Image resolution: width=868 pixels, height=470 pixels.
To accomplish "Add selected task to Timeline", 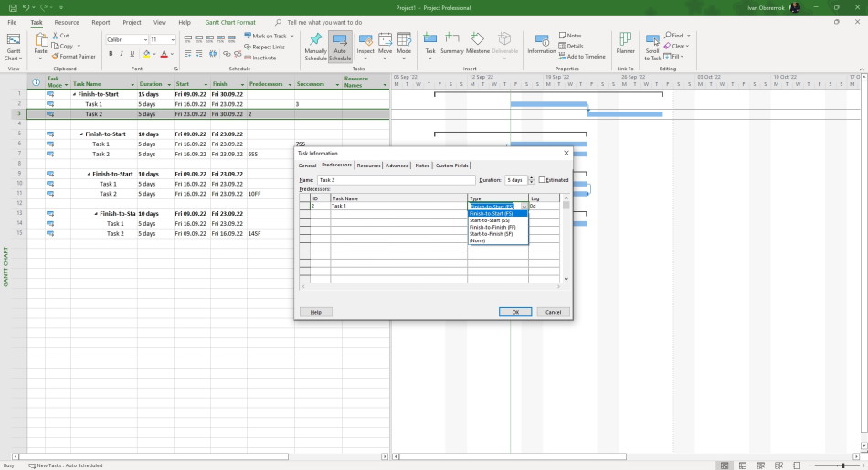I will coord(582,57).
